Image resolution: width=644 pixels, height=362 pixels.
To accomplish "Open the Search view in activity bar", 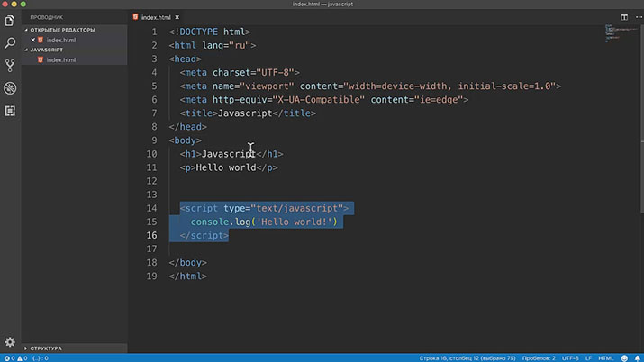I will click(10, 42).
